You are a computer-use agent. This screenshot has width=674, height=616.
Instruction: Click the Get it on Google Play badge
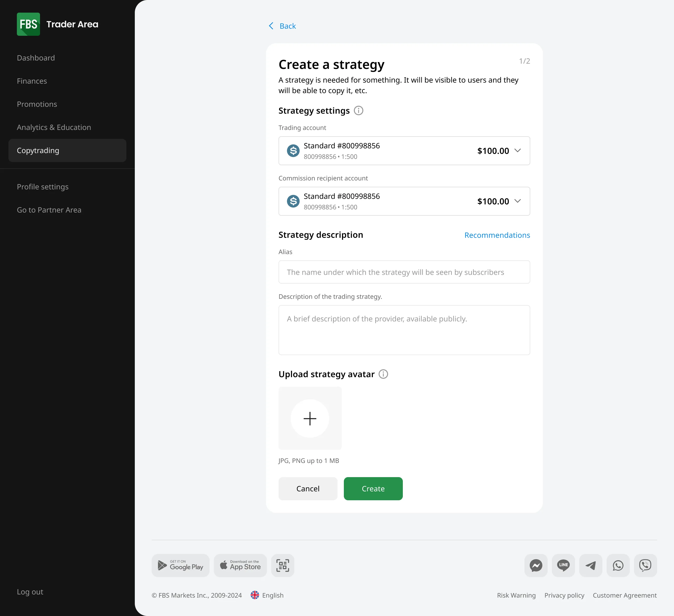tap(180, 565)
